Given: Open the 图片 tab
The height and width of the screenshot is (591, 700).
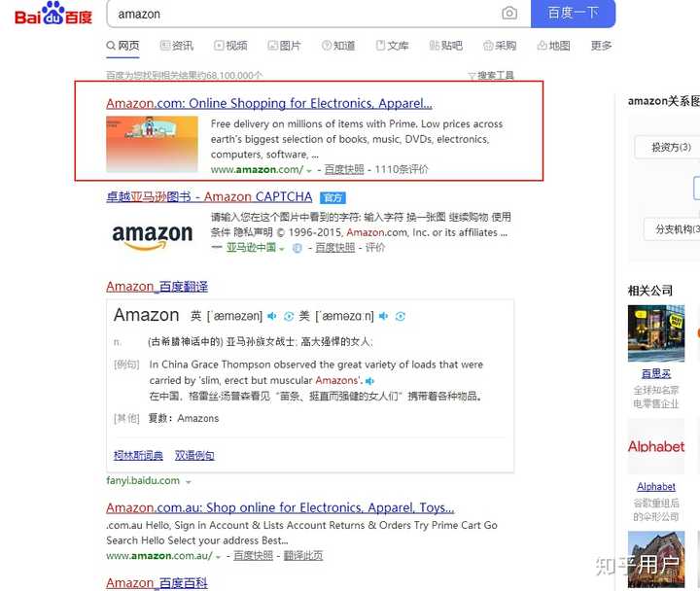Looking at the screenshot, I should pyautogui.click(x=284, y=46).
